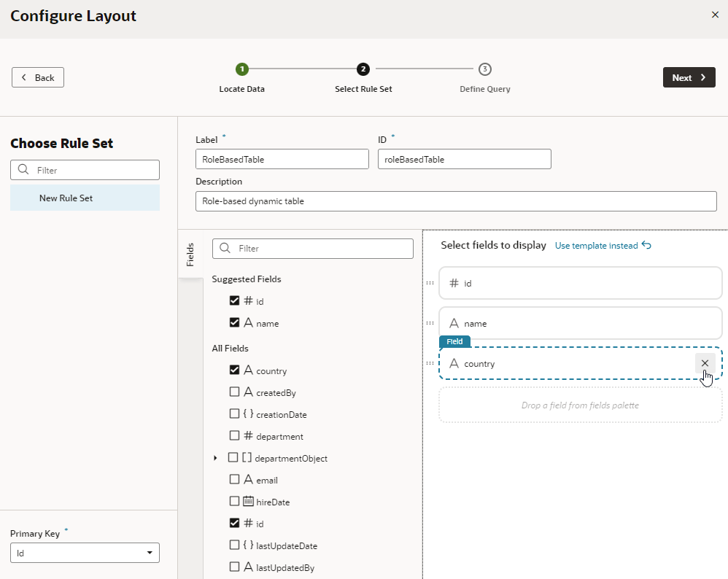Click the hash icon of department
Screen dimensions: 728x579
tap(249, 435)
